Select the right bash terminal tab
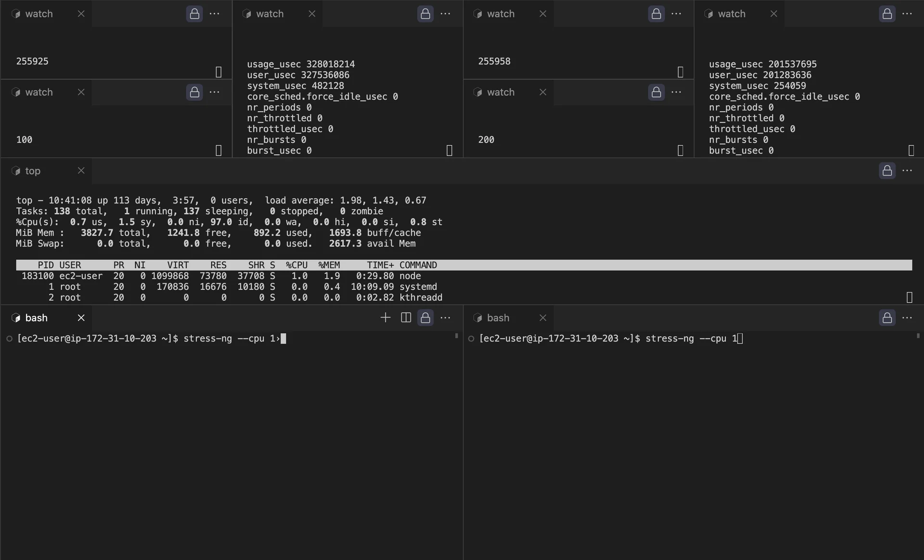The image size is (924, 560). point(498,318)
